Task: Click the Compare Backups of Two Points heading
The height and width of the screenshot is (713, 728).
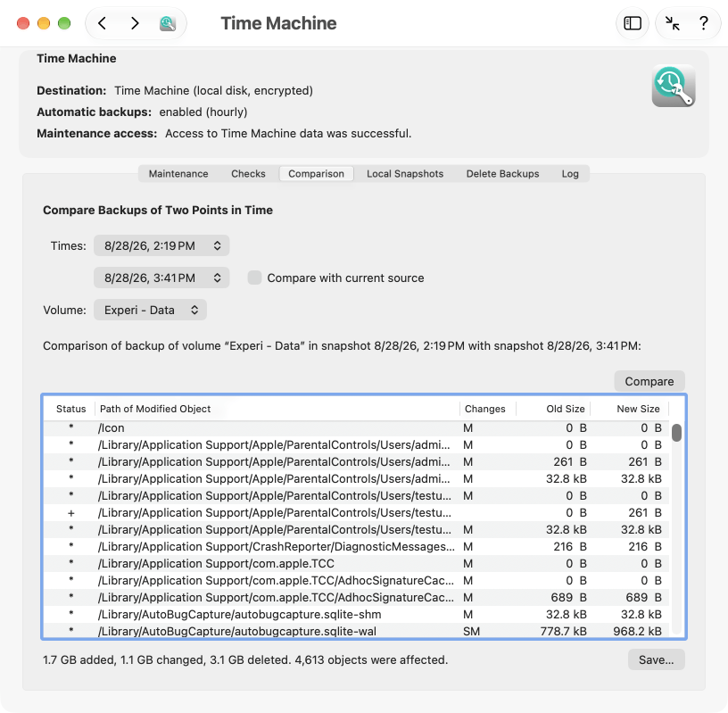Action: coord(158,210)
